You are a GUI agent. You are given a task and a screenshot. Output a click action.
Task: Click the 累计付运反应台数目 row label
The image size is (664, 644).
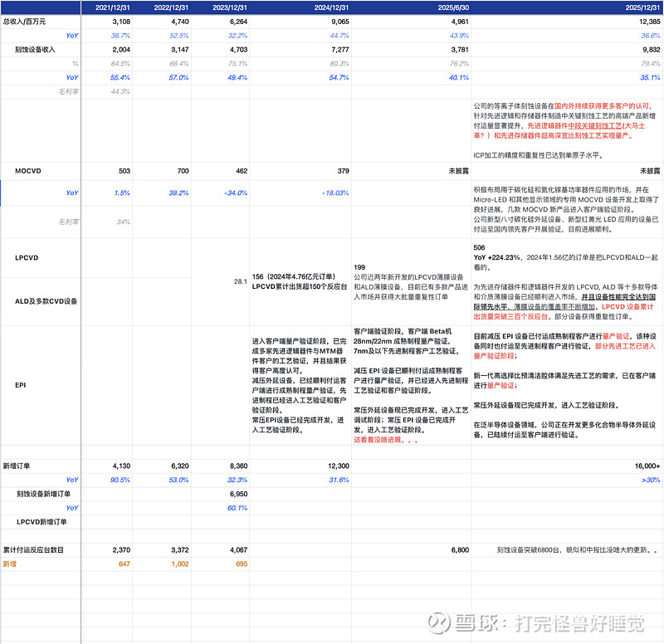tap(33, 549)
